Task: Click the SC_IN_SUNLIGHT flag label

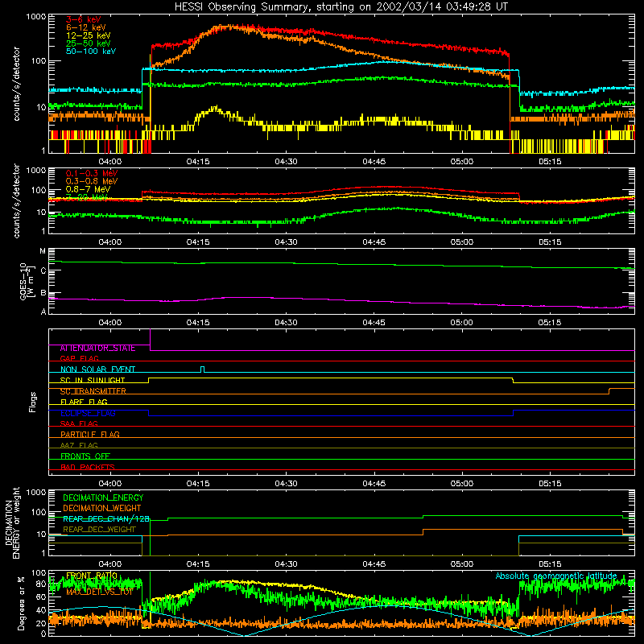Action: click(x=93, y=380)
